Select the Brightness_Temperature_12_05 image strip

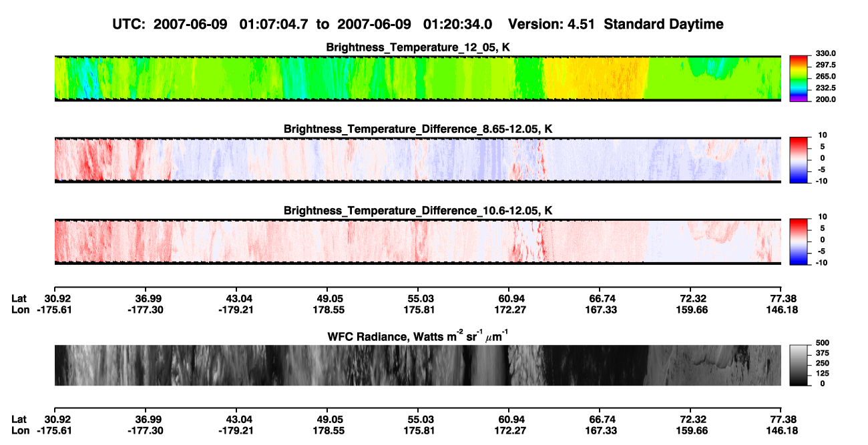click(417, 77)
